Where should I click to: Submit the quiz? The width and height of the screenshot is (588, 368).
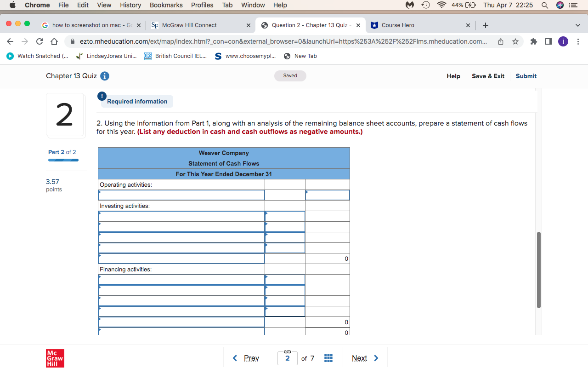click(x=526, y=76)
